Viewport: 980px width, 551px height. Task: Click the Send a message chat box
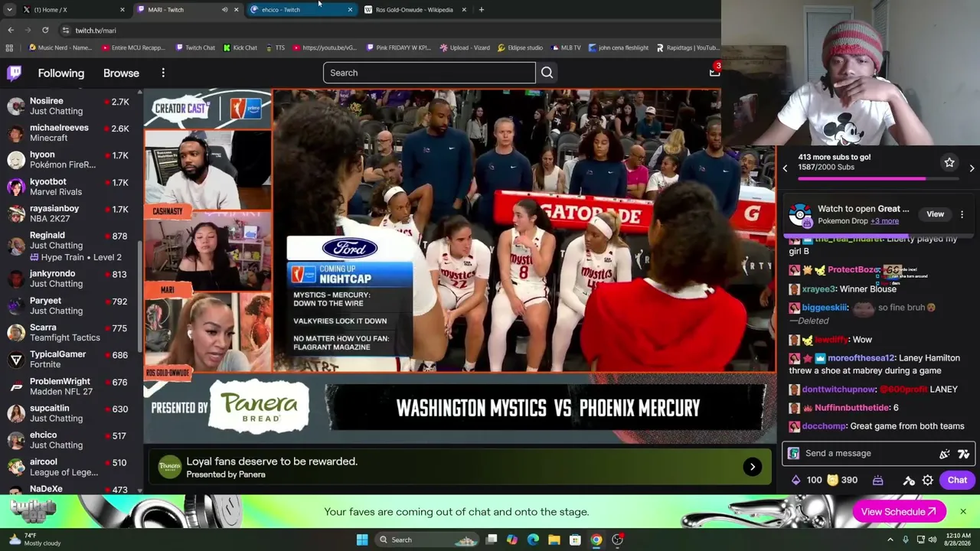pos(878,453)
